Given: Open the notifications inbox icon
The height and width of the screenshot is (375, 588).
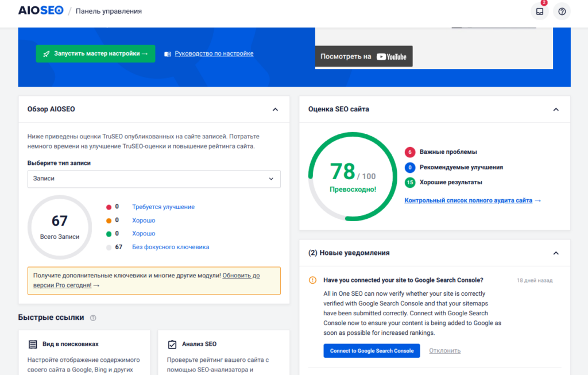Looking at the screenshot, I should pyautogui.click(x=539, y=11).
